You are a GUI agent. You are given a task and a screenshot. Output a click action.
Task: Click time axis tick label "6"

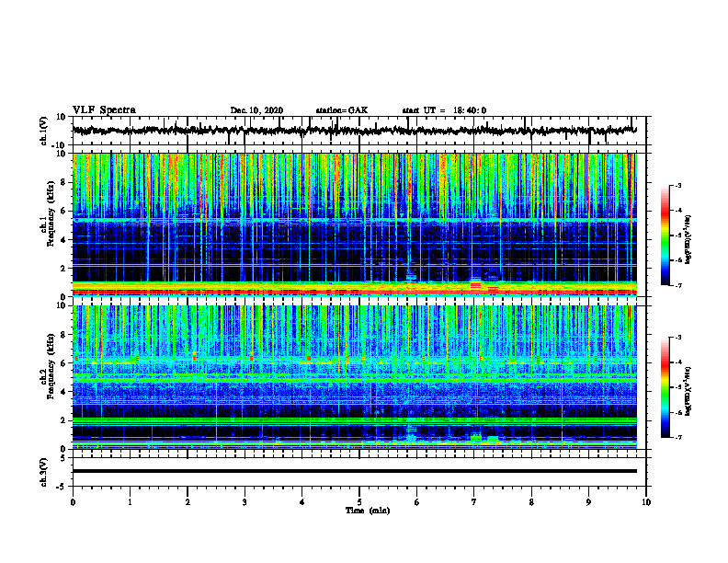click(417, 502)
